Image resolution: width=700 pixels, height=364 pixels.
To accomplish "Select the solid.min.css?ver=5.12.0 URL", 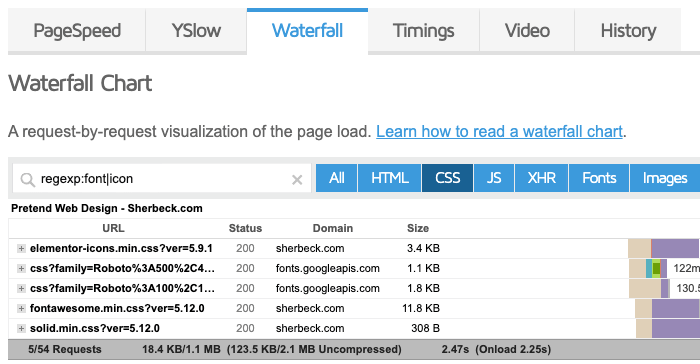I will pyautogui.click(x=95, y=328).
